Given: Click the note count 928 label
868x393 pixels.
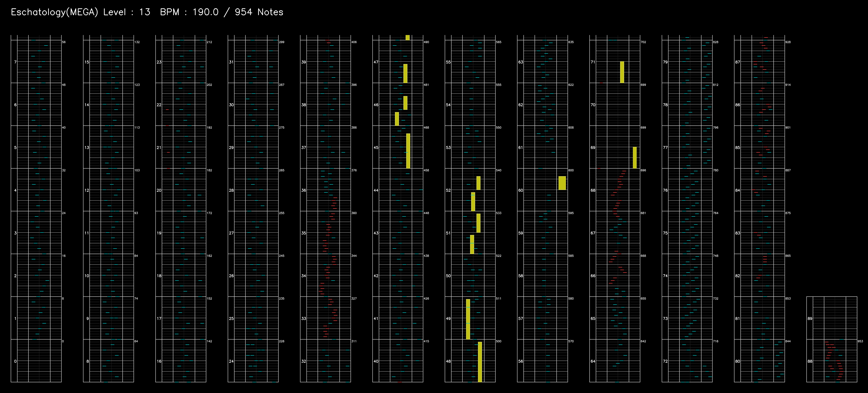Looking at the screenshot, I should (x=788, y=42).
